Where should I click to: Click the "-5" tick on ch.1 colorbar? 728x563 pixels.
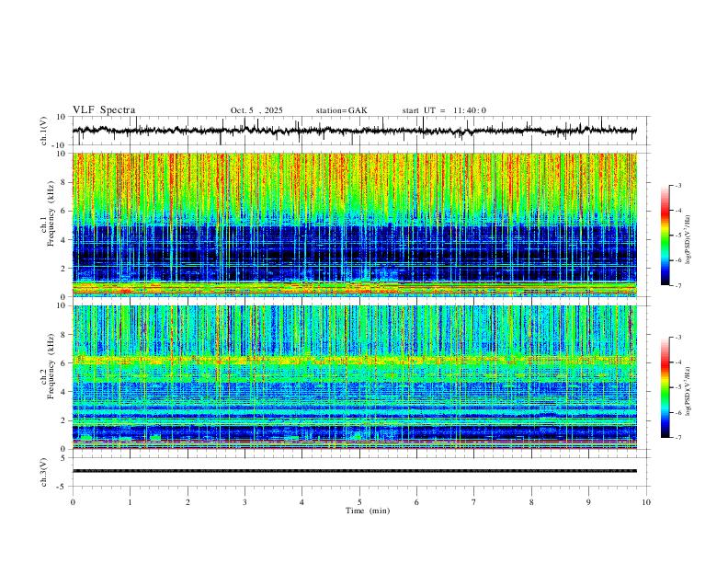click(x=678, y=236)
